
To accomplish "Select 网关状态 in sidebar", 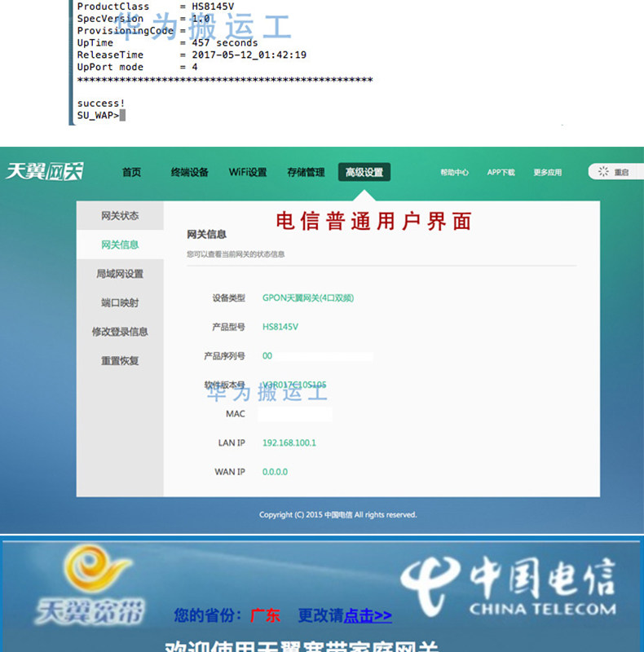I will (x=120, y=215).
